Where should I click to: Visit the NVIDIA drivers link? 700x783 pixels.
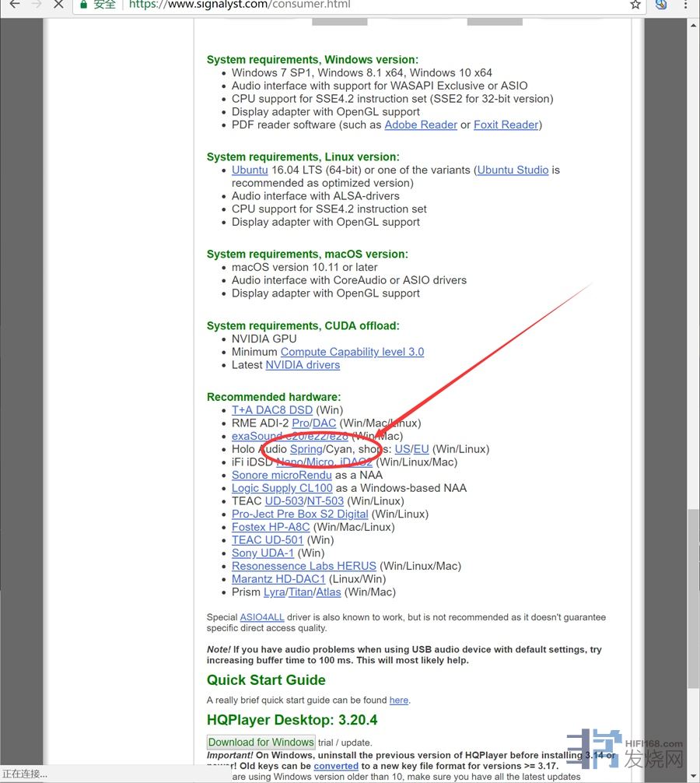(303, 365)
